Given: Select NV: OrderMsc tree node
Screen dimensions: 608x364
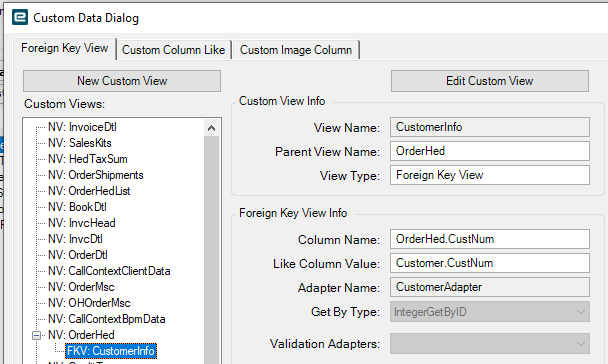Looking at the screenshot, I should pyautogui.click(x=81, y=287).
